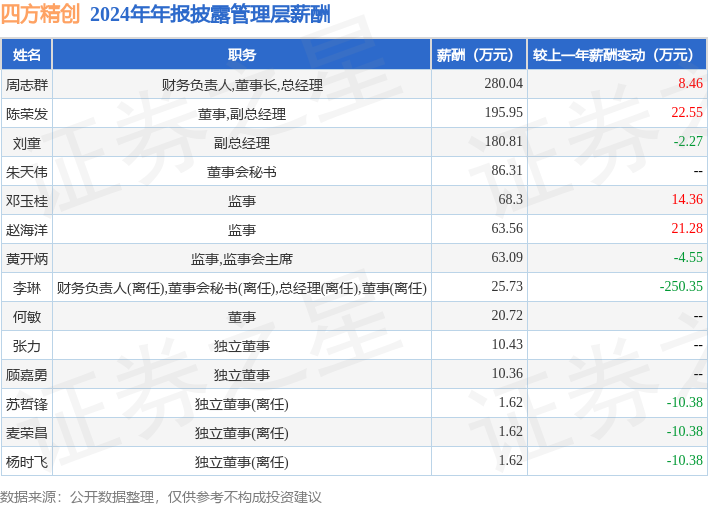Select the change value 8.46

(x=690, y=84)
